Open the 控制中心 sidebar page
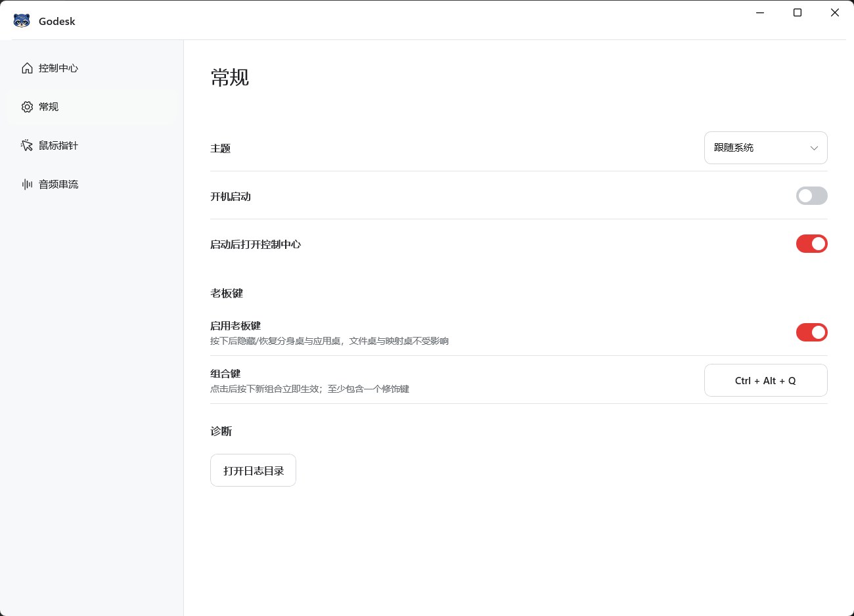The image size is (854, 616). [x=91, y=68]
